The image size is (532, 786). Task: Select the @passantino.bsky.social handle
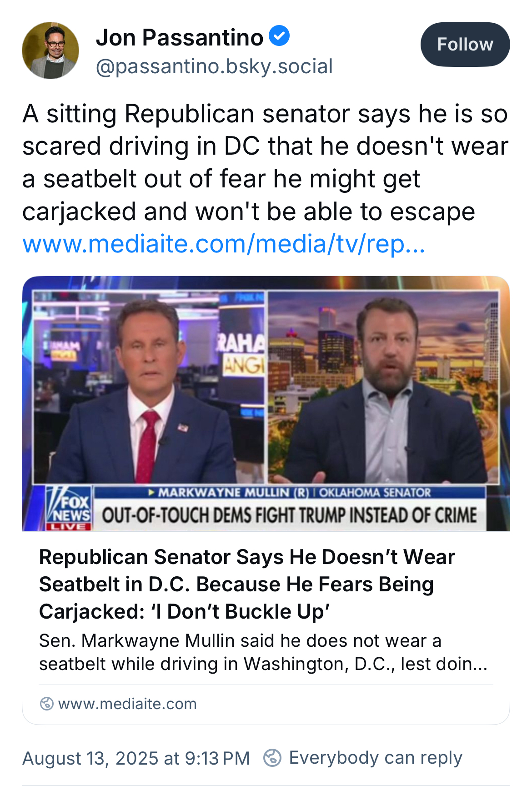(214, 66)
